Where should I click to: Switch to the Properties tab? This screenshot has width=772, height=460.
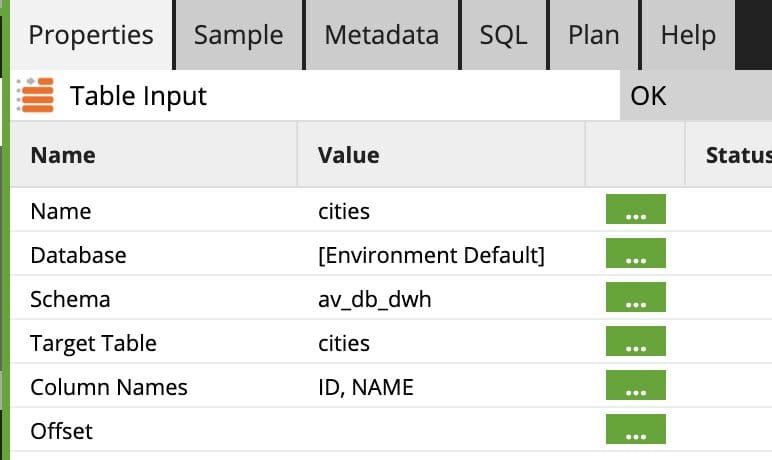pos(91,36)
